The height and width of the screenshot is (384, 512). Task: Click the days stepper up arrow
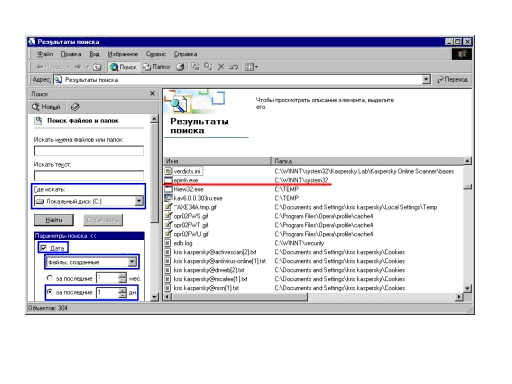[123, 290]
